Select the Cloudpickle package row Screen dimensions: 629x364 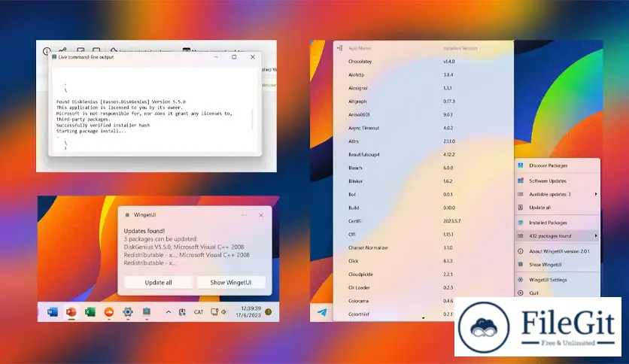coord(423,275)
